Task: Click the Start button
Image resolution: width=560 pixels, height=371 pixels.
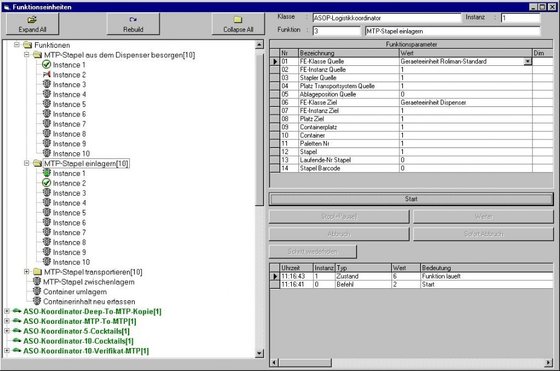Action: [411, 199]
